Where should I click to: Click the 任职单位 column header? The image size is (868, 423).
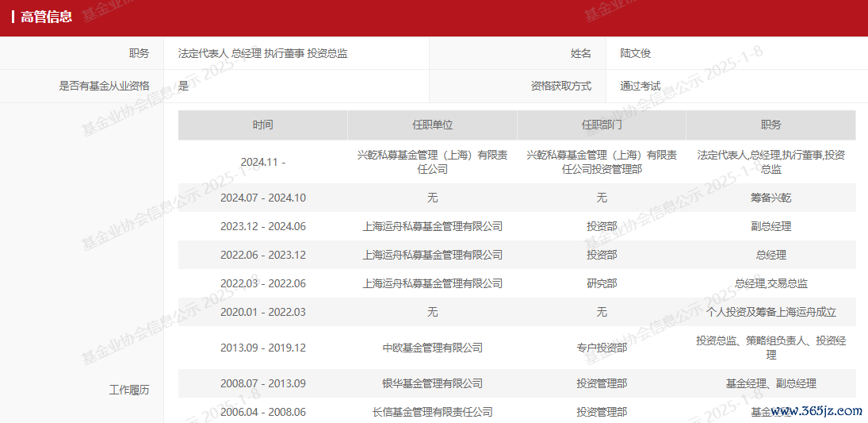pos(432,125)
